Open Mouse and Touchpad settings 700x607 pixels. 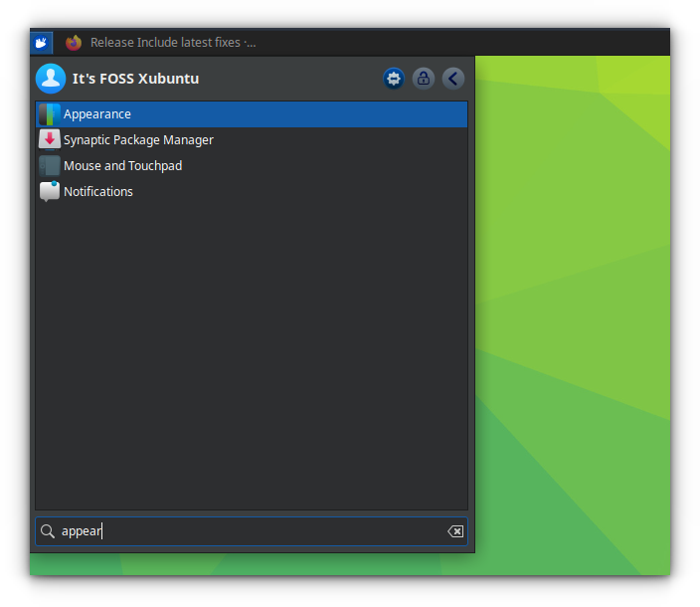point(252,166)
